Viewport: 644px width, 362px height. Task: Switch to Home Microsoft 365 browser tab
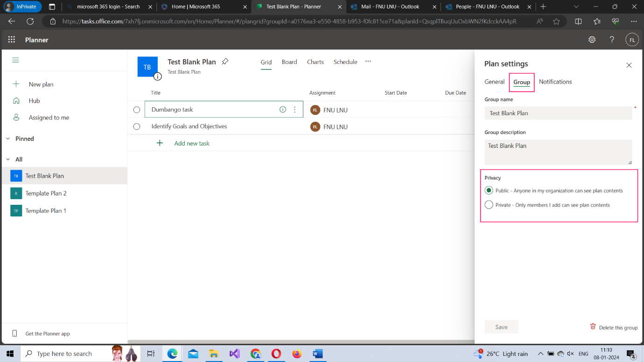point(204,7)
